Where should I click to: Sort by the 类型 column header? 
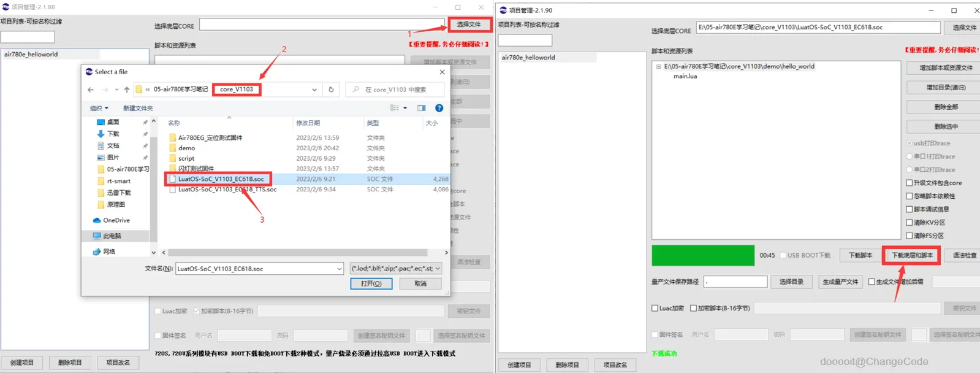click(373, 123)
